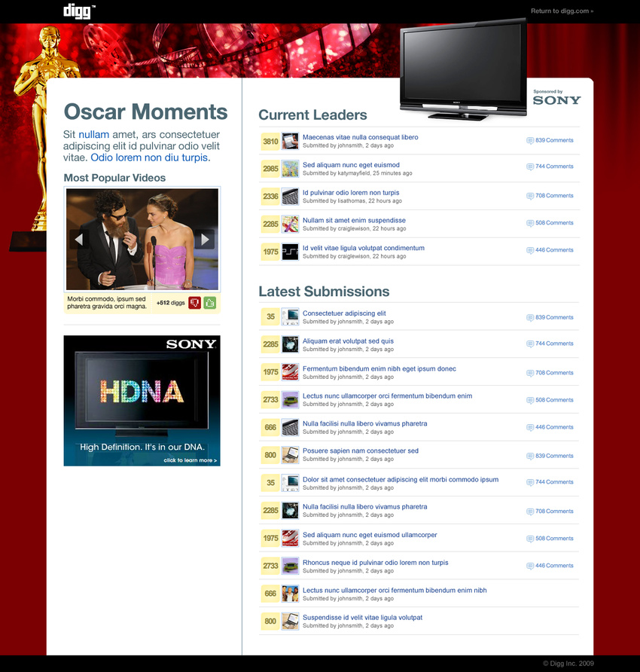Open Consectetuer adipiscing elit submission
Image resolution: width=640 pixels, height=672 pixels.
(344, 313)
